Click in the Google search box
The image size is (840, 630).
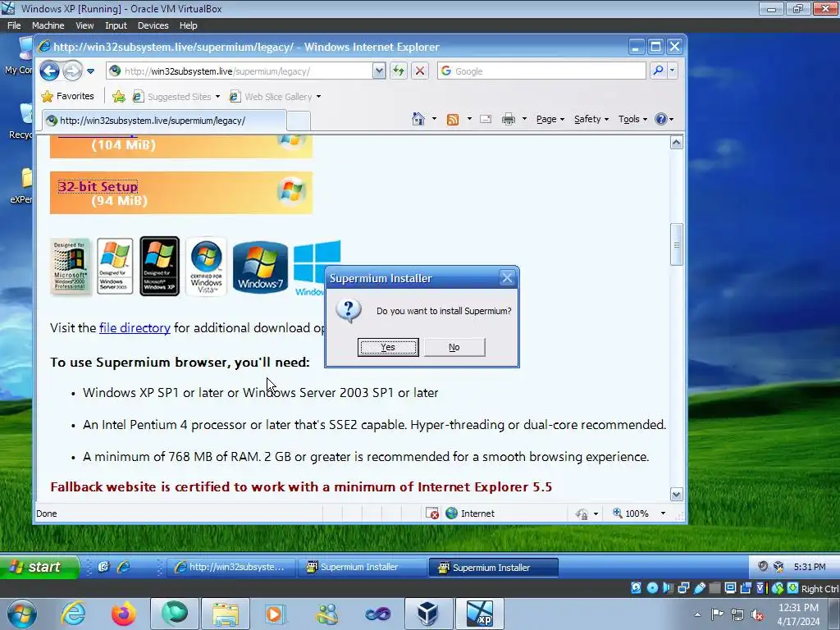(x=541, y=71)
